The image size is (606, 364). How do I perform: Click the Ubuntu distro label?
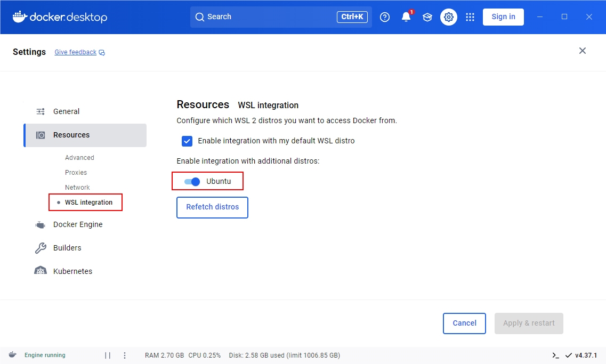click(219, 181)
